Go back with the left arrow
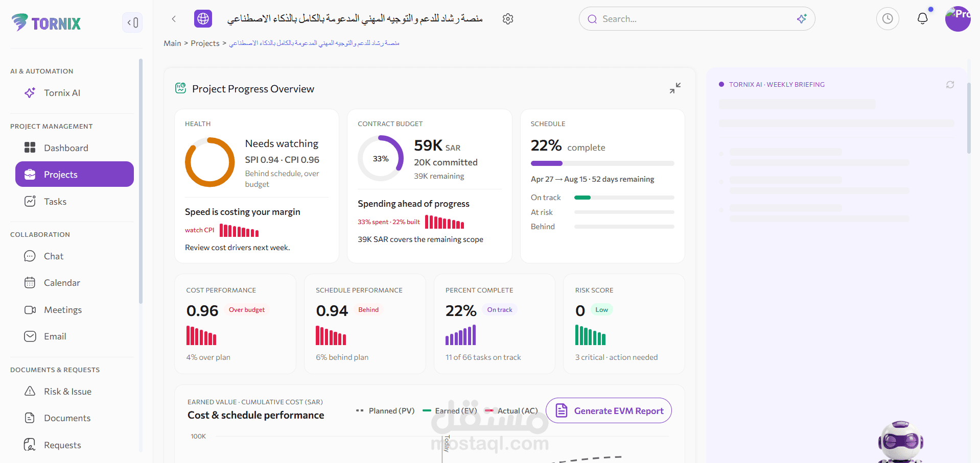Viewport: 980px width, 463px height. tap(174, 19)
